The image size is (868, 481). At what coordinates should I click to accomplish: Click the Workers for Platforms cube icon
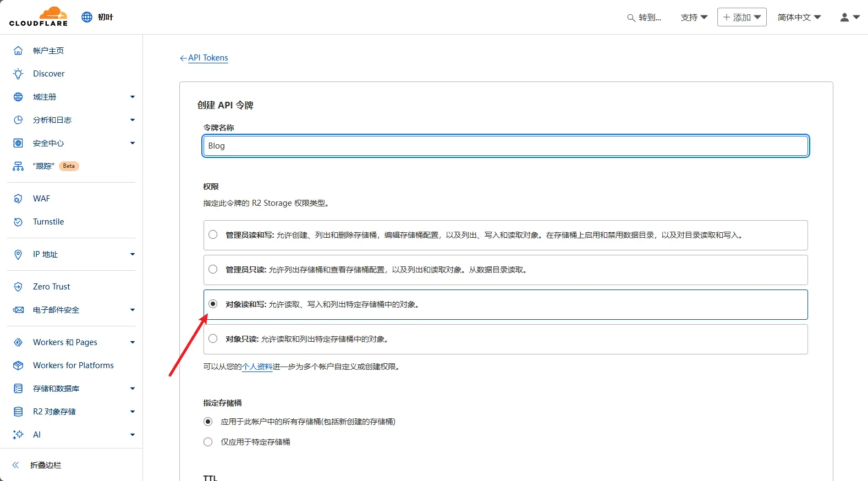[18, 365]
